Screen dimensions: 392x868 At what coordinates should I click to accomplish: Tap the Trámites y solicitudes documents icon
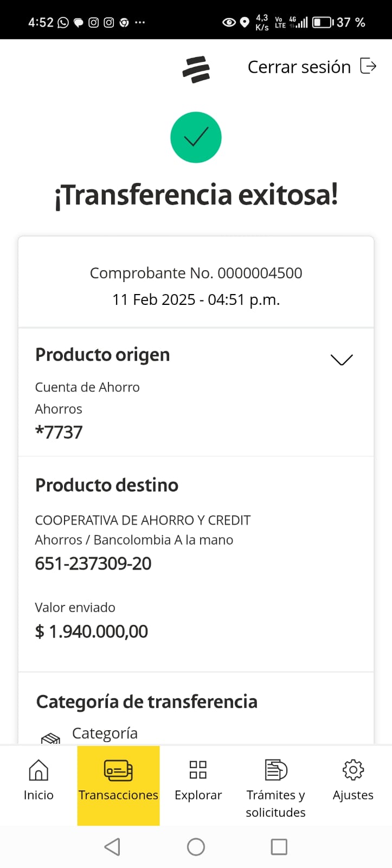click(275, 770)
